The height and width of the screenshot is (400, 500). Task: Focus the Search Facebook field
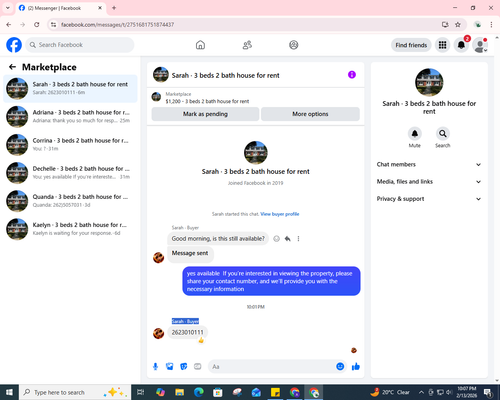pos(80,45)
